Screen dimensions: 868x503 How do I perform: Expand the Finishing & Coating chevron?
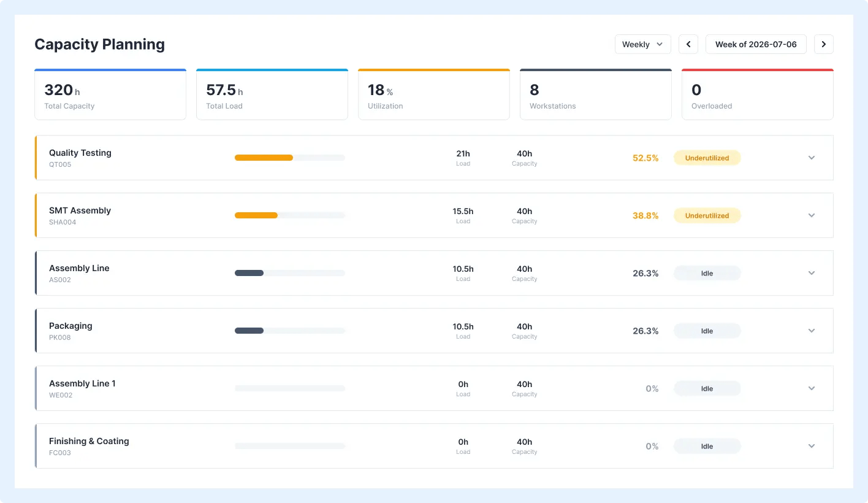[x=812, y=446]
